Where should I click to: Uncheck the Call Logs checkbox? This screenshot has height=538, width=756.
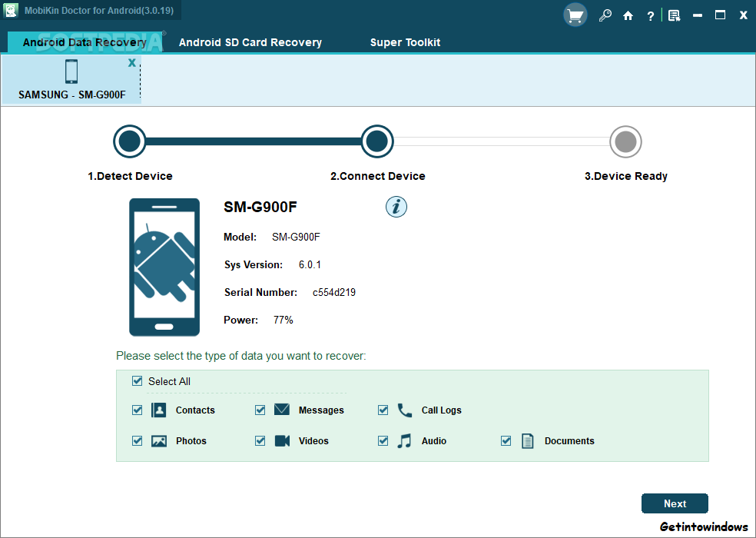[383, 410]
